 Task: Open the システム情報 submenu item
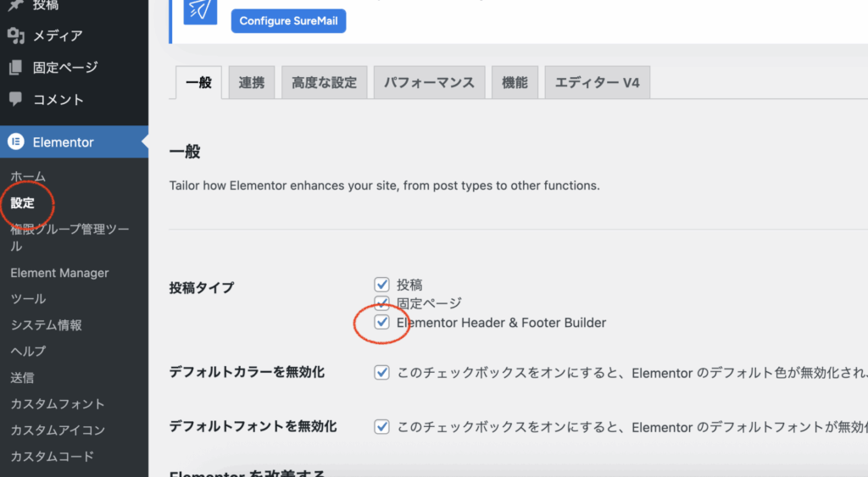[46, 324]
